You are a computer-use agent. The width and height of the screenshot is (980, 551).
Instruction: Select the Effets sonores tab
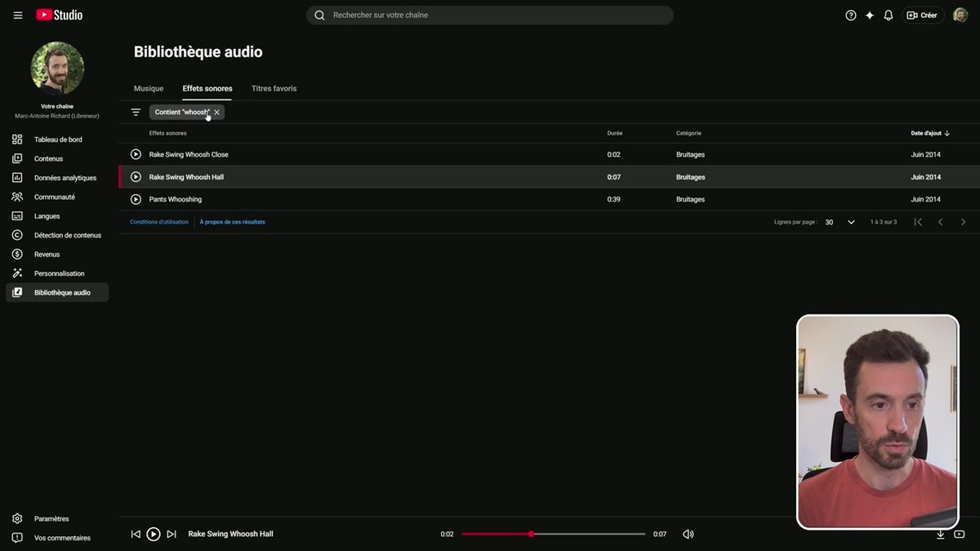pos(207,88)
